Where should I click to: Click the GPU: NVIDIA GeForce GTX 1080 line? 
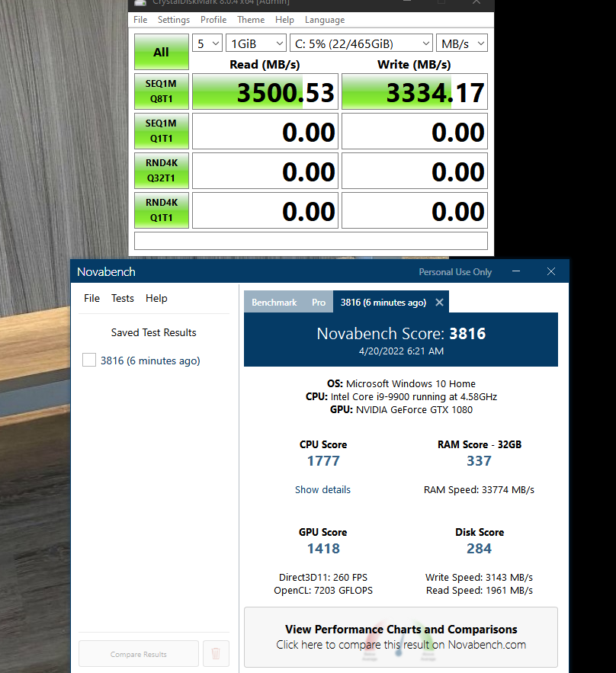[x=401, y=409]
